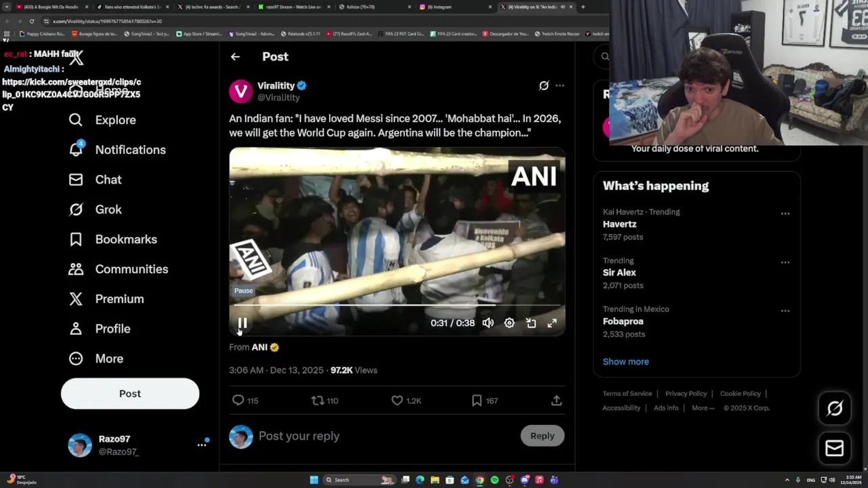Open Chat in the sidebar
The height and width of the screenshot is (488, 868).
point(95,180)
